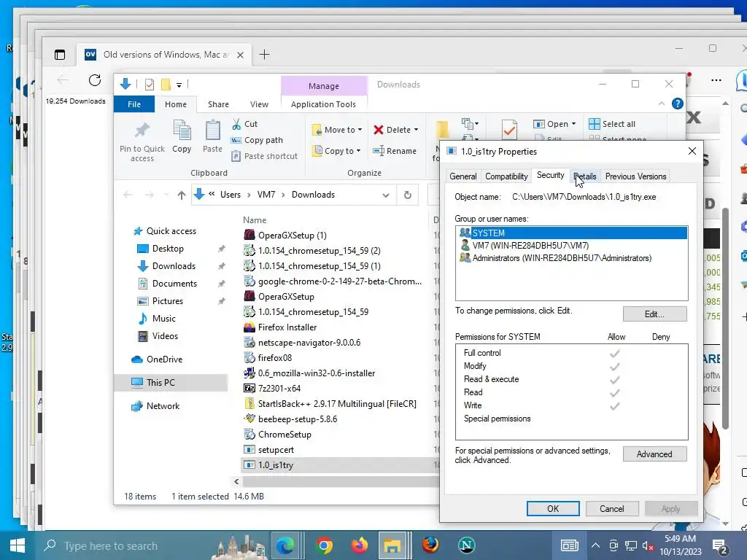
Task: Click the muted volume tray icon
Action: tap(648, 545)
